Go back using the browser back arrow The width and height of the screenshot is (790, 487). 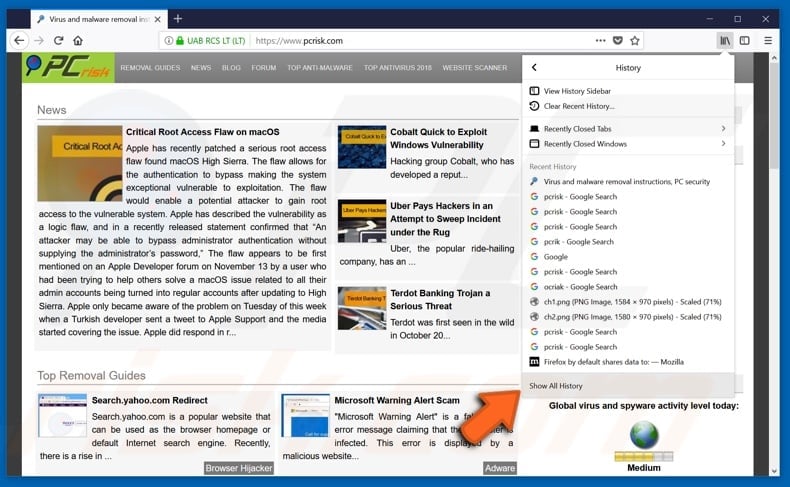tap(19, 40)
